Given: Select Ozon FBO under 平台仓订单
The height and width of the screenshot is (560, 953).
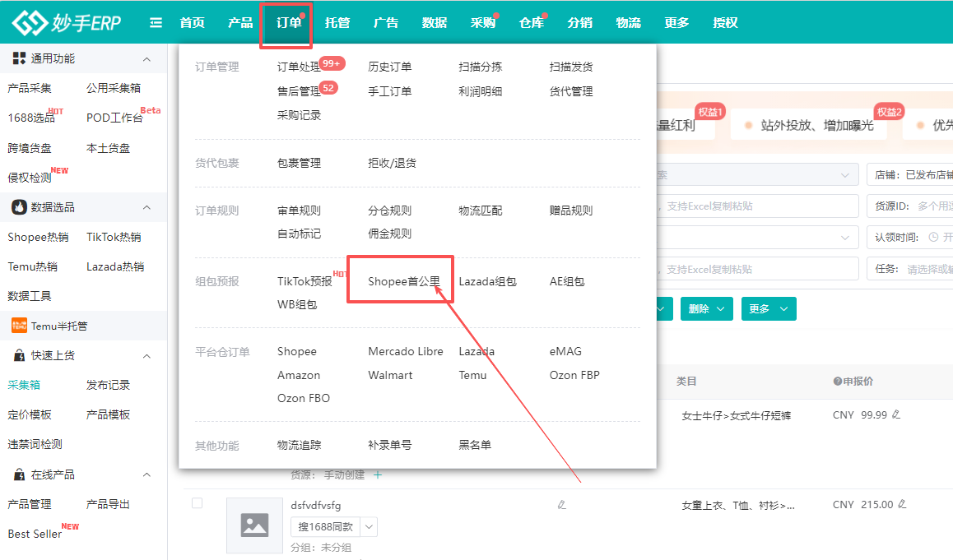Looking at the screenshot, I should (304, 399).
